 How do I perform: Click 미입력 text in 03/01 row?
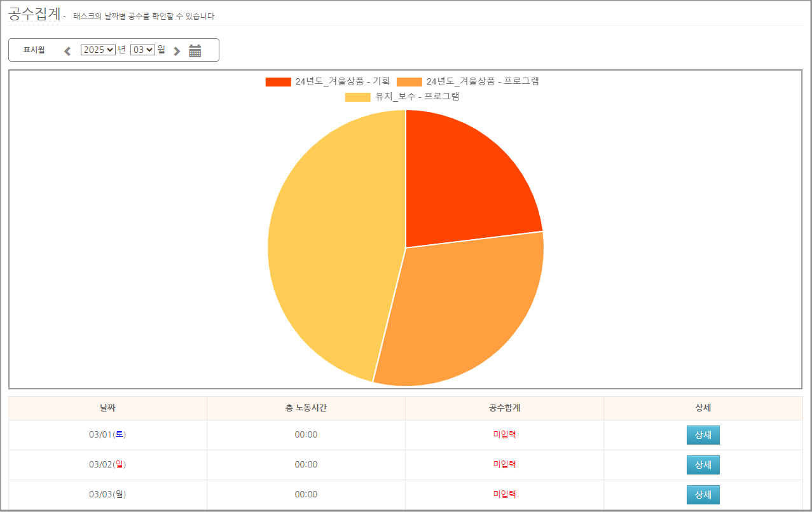coord(504,435)
